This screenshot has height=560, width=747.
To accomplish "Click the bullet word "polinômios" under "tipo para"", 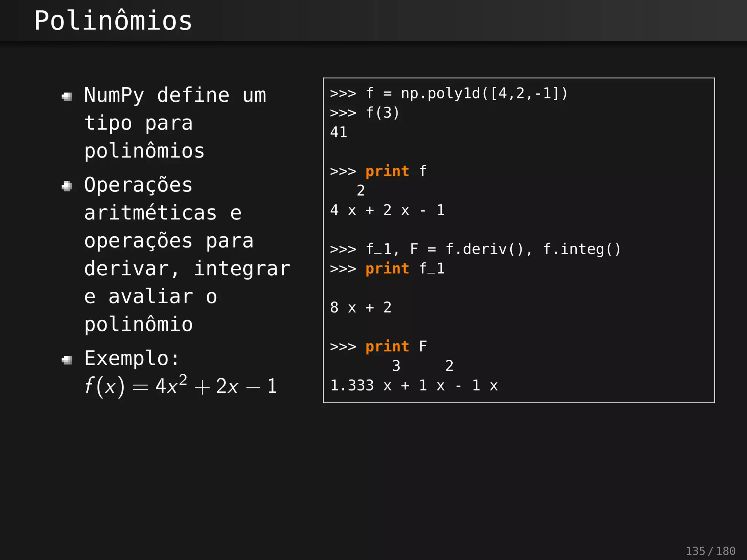I will [144, 151].
